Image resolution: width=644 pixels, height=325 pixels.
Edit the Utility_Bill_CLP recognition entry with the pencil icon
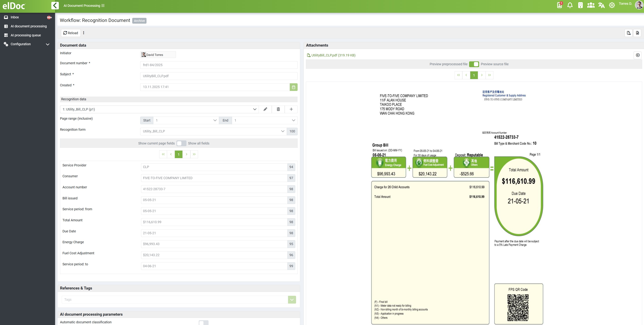pos(265,109)
